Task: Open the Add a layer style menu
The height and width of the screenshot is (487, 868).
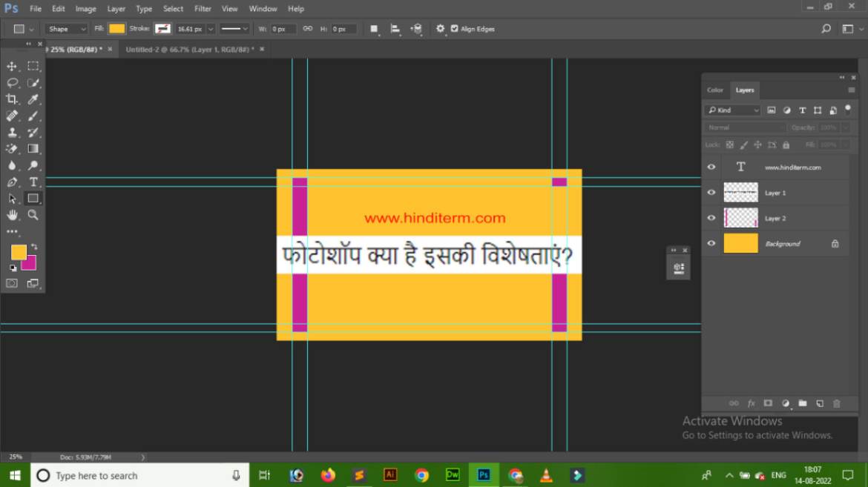Action: click(751, 403)
